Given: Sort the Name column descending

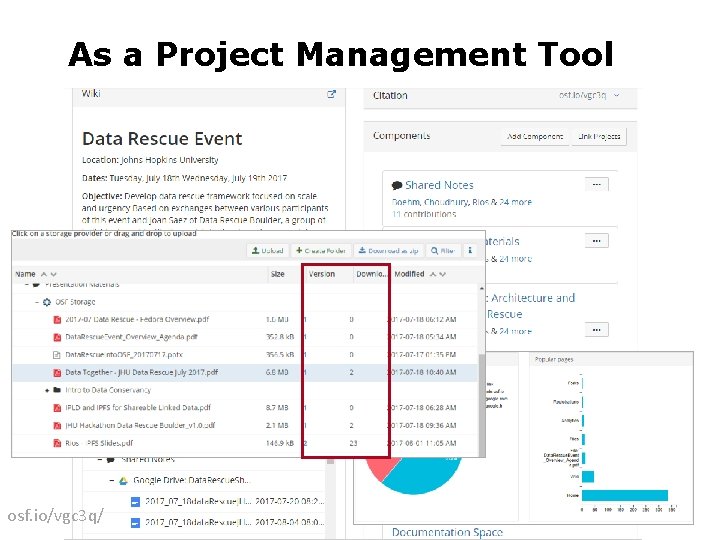Looking at the screenshot, I should pos(53,274).
